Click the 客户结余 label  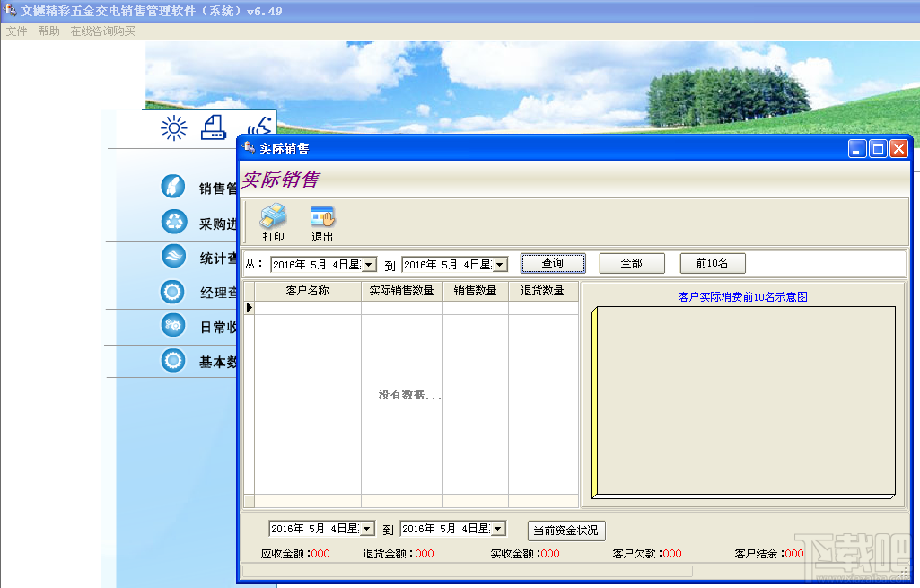759,553
